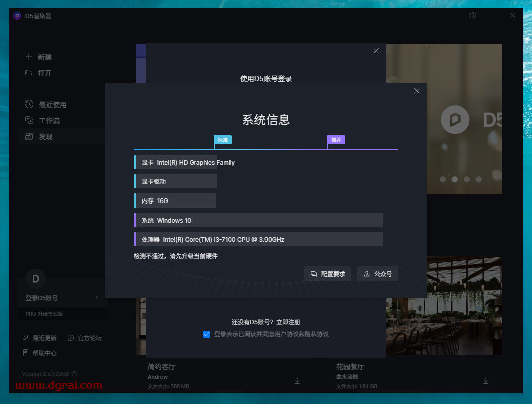Image resolution: width=532 pixels, height=404 pixels.
Task: Select the third banner carousel dot
Action: click(x=467, y=179)
